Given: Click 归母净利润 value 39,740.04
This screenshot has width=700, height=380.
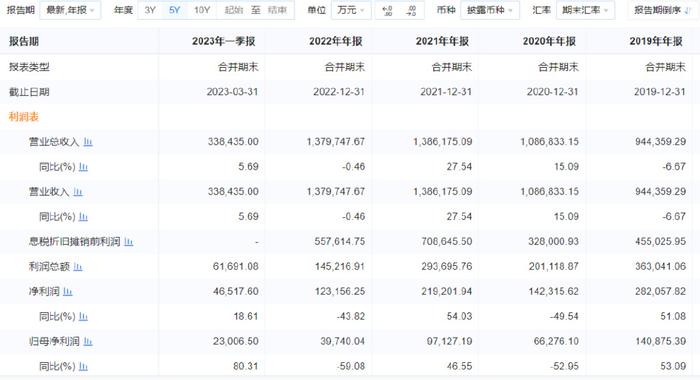Looking at the screenshot, I should pos(342,342).
